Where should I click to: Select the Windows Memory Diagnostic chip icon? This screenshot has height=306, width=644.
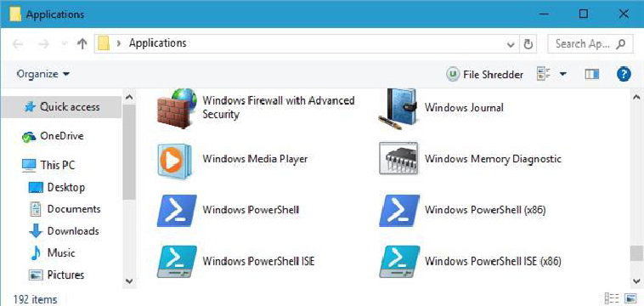[x=398, y=159]
